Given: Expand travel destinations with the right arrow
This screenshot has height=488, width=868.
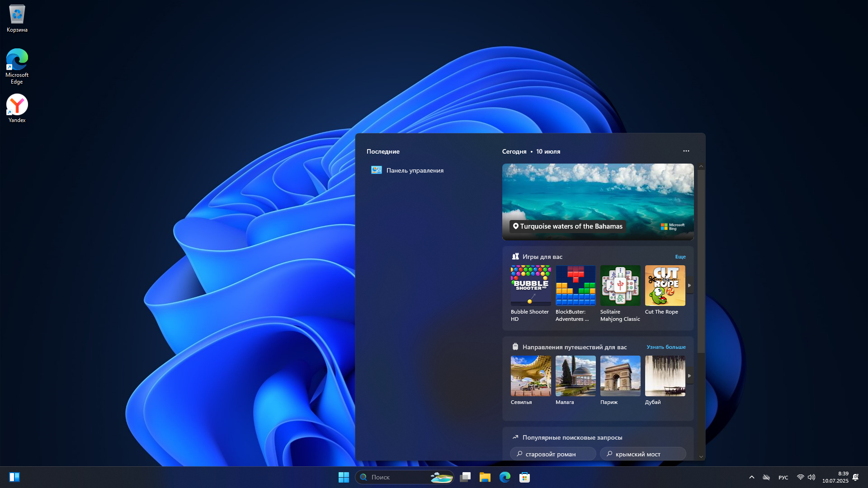Looking at the screenshot, I should pyautogui.click(x=689, y=375).
